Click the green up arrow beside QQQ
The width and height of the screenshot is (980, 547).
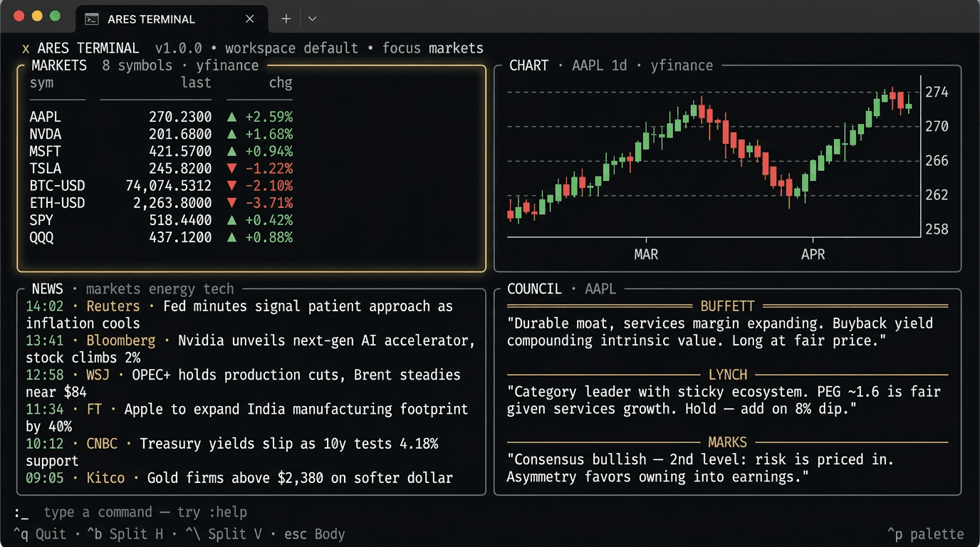(231, 237)
